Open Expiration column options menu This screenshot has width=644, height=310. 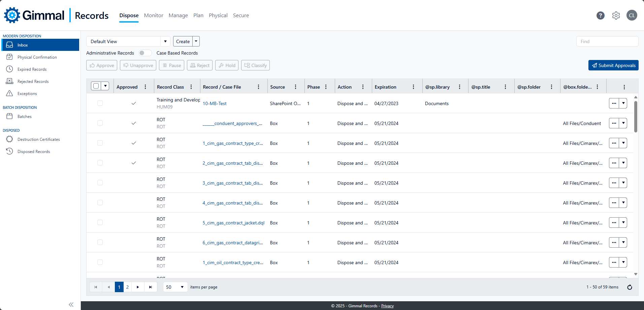tap(413, 87)
